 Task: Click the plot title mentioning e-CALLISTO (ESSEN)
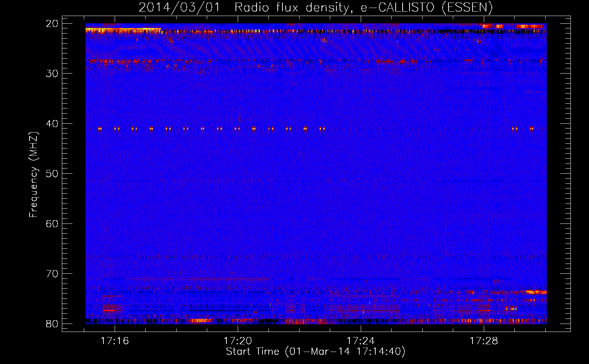pos(316,7)
